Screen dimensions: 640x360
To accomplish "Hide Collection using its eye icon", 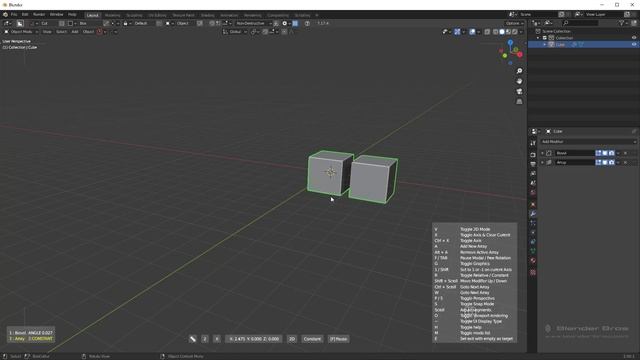I will pyautogui.click(x=634, y=38).
